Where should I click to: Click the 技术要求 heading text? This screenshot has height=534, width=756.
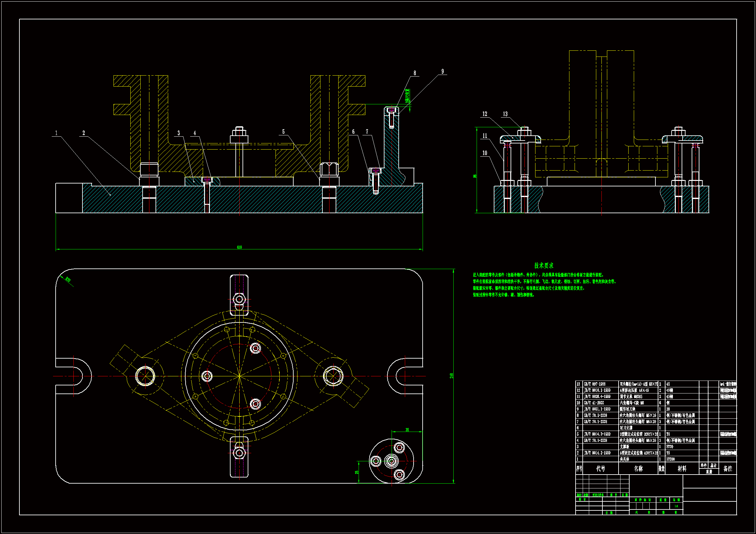(x=544, y=265)
